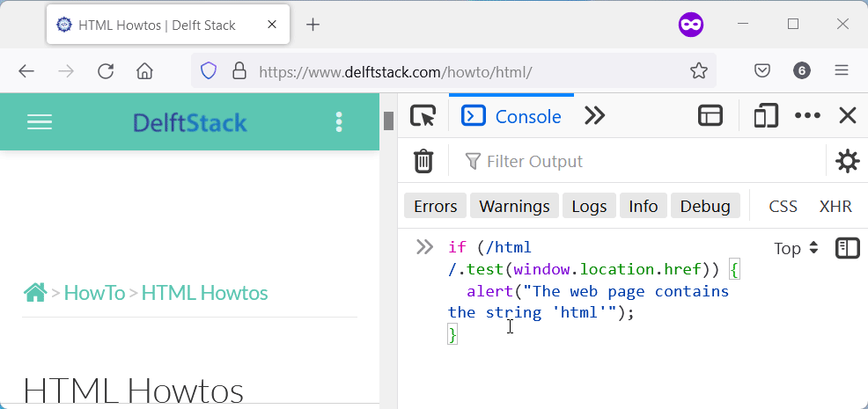Open the Firefox hamburger application menu
Image resolution: width=868 pixels, height=409 pixels.
[x=842, y=71]
